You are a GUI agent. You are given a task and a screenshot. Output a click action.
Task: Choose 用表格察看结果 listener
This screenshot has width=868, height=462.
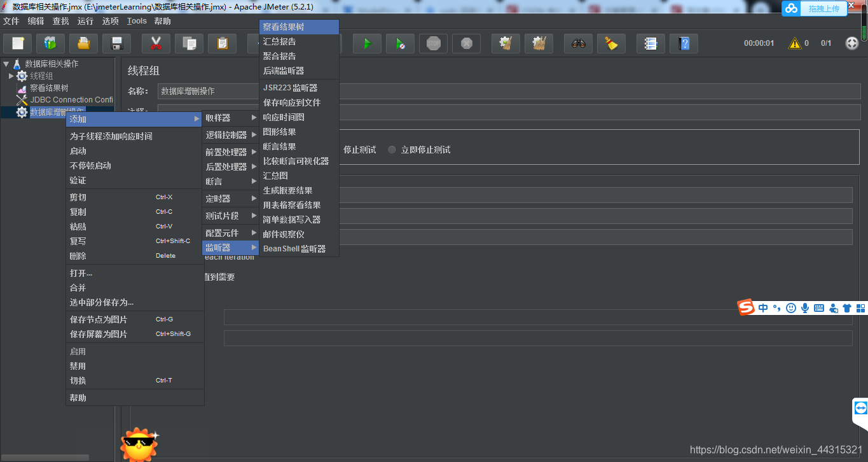(299, 205)
